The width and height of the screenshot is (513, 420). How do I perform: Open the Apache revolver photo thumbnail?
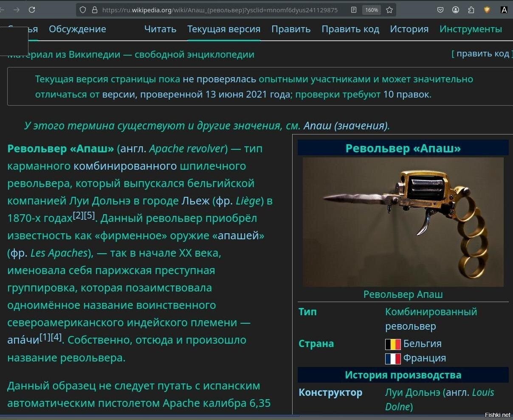[x=403, y=222]
